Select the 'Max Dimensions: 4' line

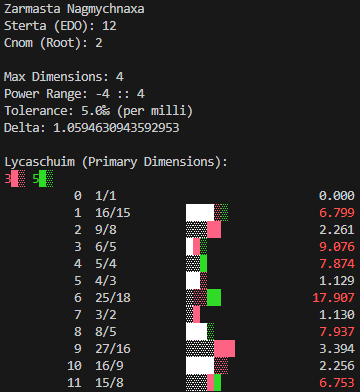[x=64, y=77]
